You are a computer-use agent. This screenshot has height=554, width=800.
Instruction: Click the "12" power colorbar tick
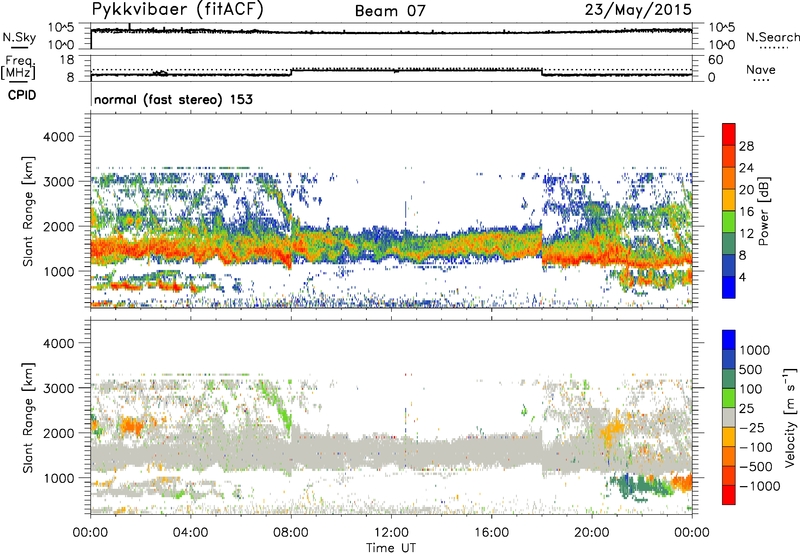click(746, 234)
